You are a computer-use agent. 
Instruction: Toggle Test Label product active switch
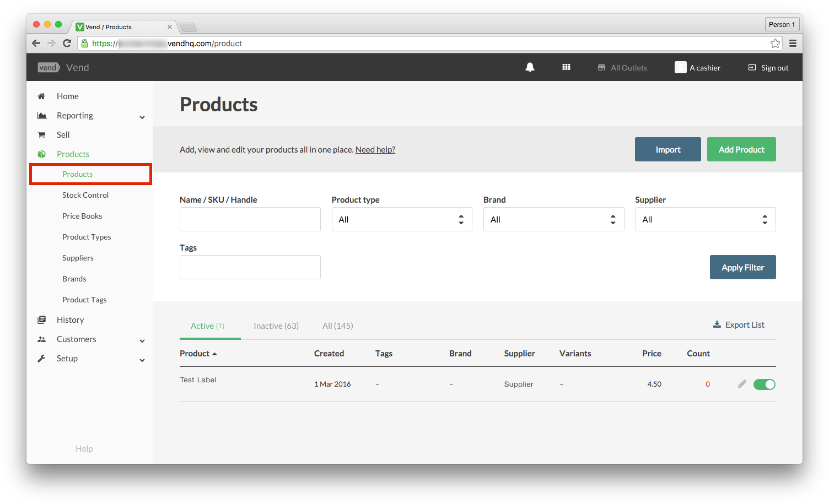(764, 384)
